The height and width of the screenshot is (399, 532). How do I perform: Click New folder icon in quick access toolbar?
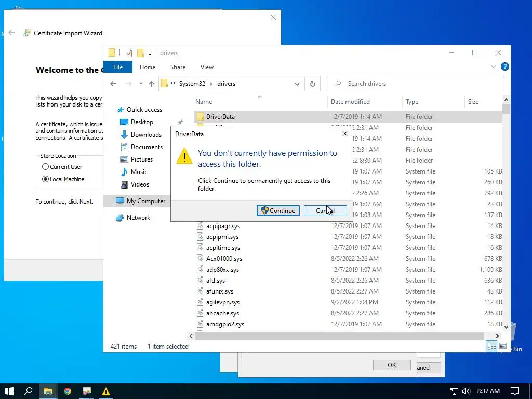coord(140,53)
